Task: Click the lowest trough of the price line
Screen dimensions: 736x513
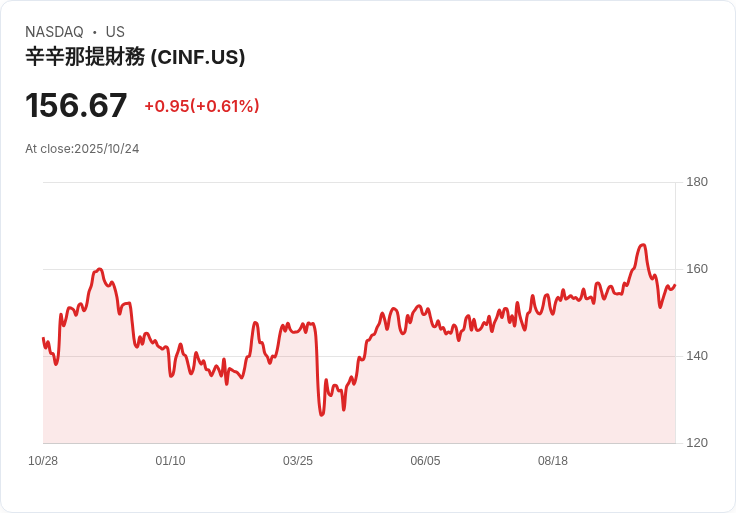Action: pyautogui.click(x=321, y=415)
